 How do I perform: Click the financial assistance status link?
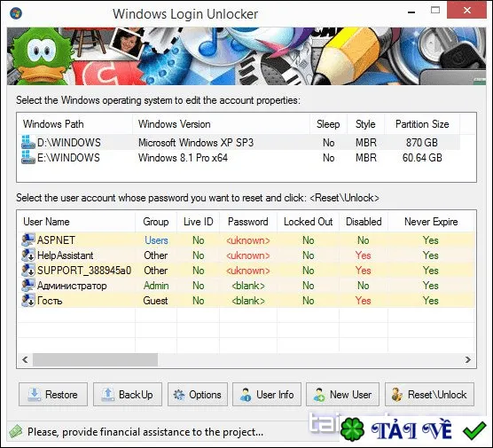[145, 432]
